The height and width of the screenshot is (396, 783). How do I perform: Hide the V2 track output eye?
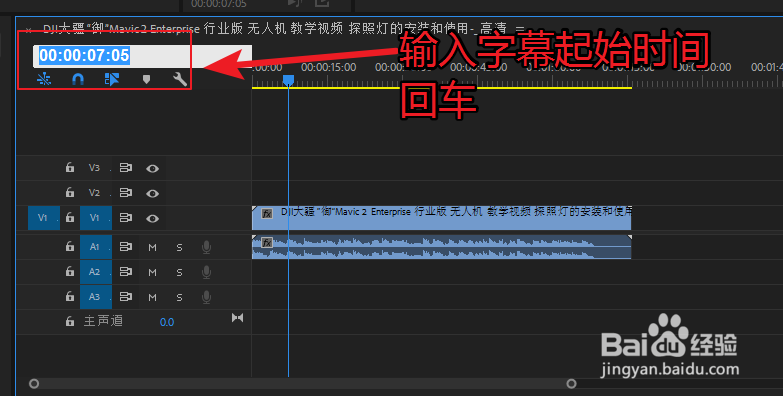point(152,194)
